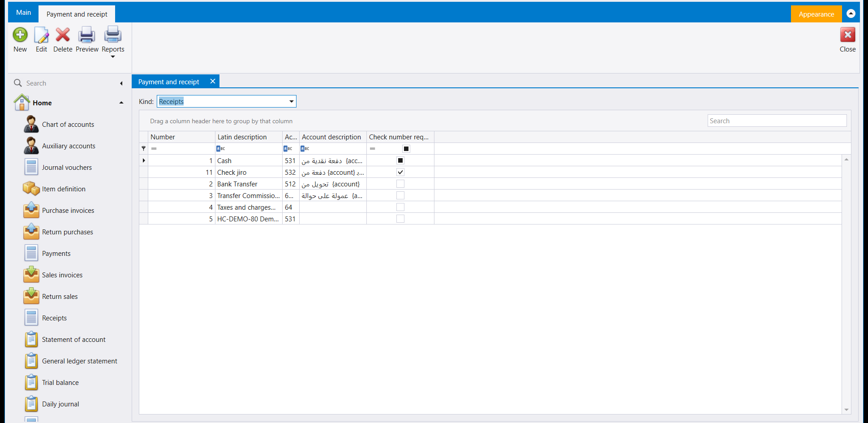Enable check number for Transfer Commission row
Screen dimensions: 868x423
pos(400,195)
